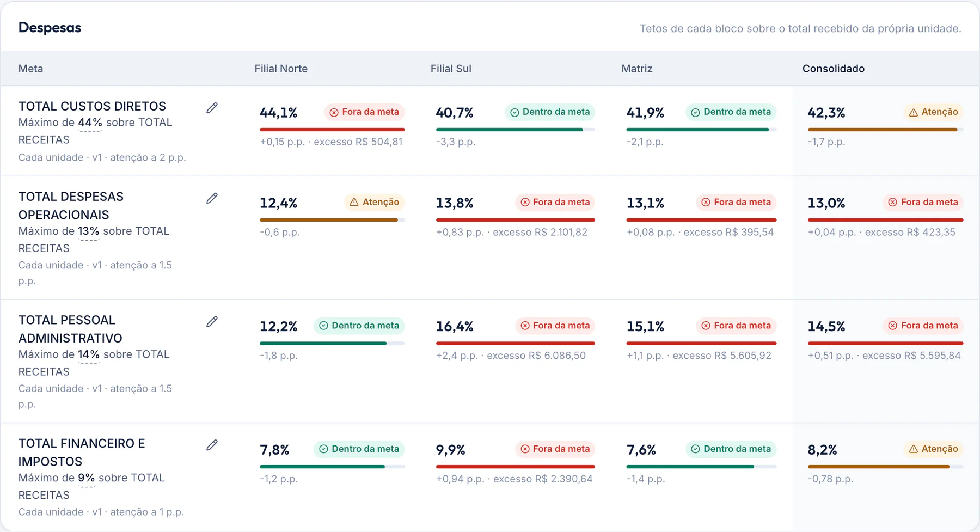Click the Despesas section heading

(50, 28)
